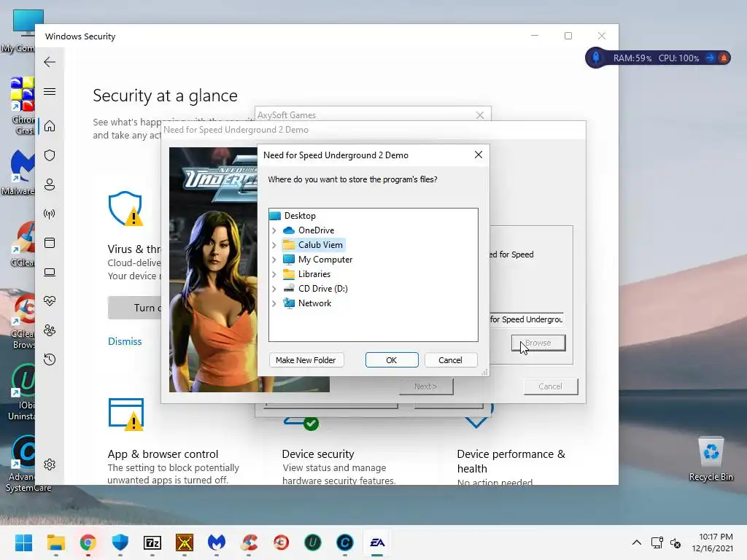Click the muted volume tray icon
This screenshot has height=560, width=747.
[x=675, y=542]
